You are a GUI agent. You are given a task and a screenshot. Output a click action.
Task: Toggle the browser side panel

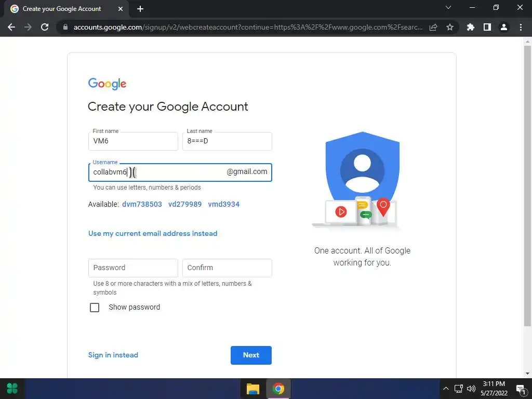[x=487, y=27]
